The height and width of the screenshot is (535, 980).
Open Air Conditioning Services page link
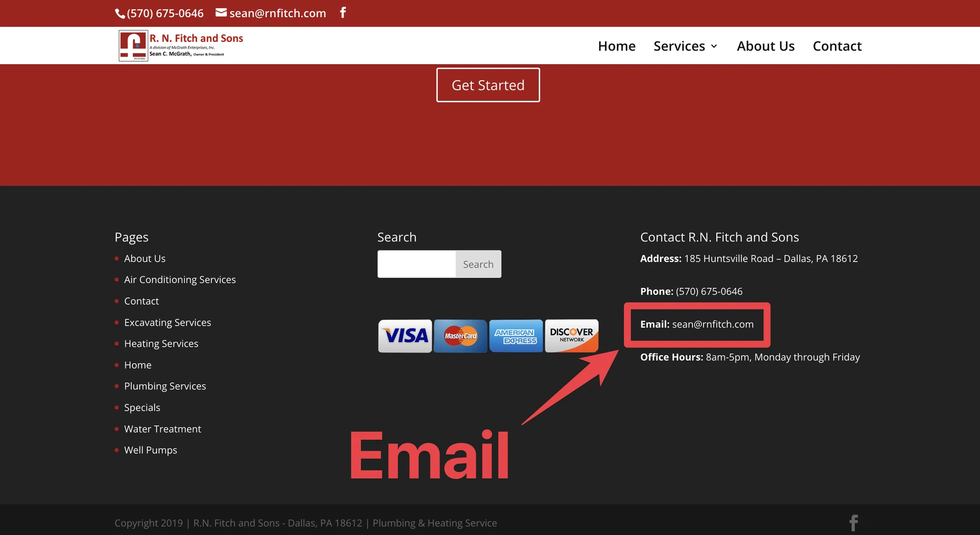180,280
